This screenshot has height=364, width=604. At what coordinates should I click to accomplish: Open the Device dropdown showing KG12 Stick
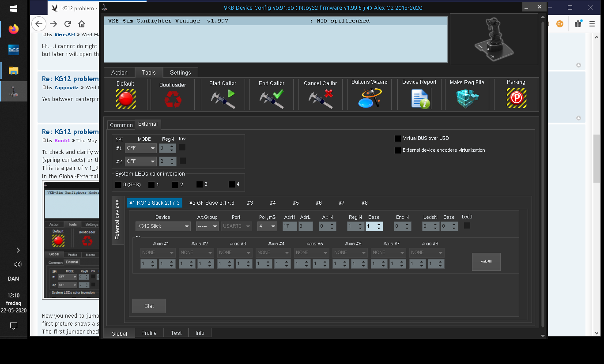point(163,226)
